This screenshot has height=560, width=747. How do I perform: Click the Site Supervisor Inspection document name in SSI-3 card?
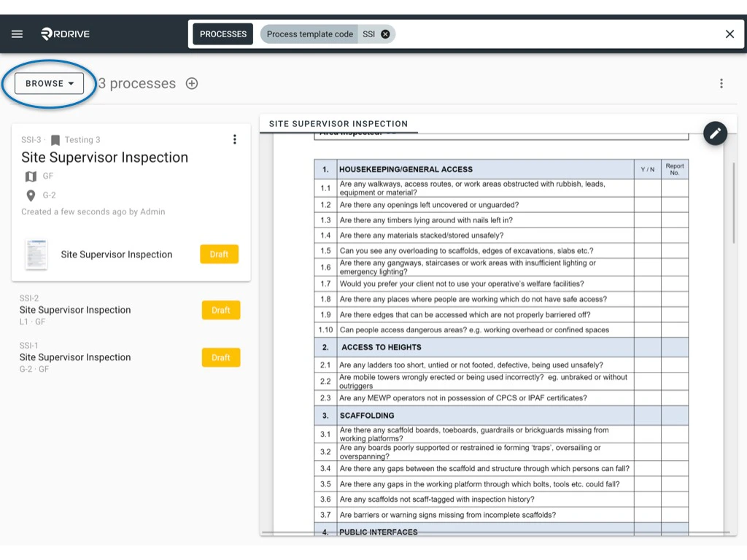click(116, 254)
